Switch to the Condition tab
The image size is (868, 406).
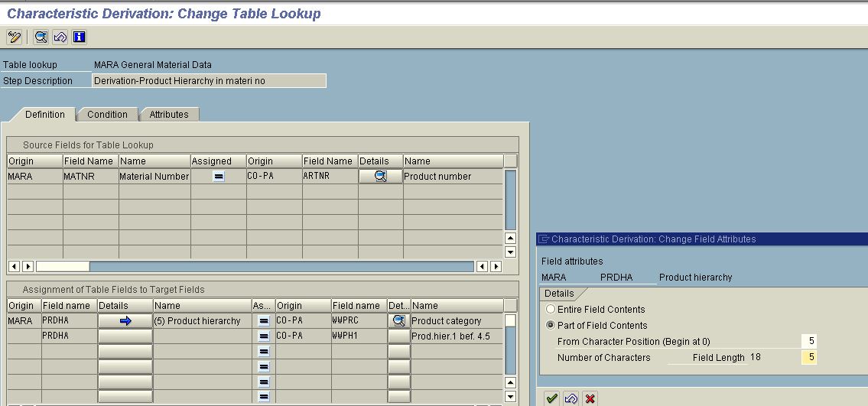point(107,115)
